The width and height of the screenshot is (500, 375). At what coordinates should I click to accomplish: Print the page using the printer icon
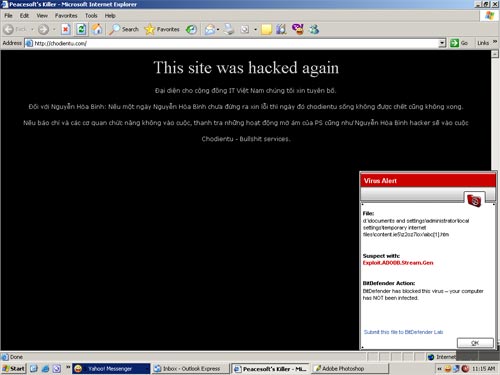229,30
